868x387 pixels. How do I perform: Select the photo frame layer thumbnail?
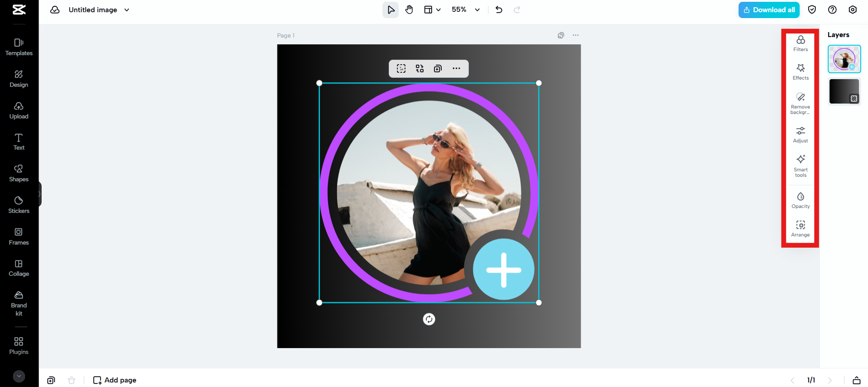(x=844, y=59)
